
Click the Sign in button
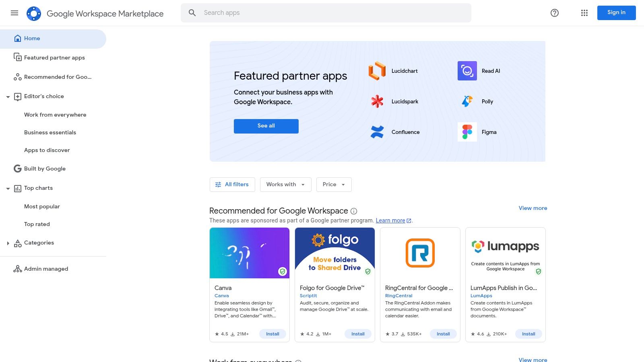(x=616, y=12)
